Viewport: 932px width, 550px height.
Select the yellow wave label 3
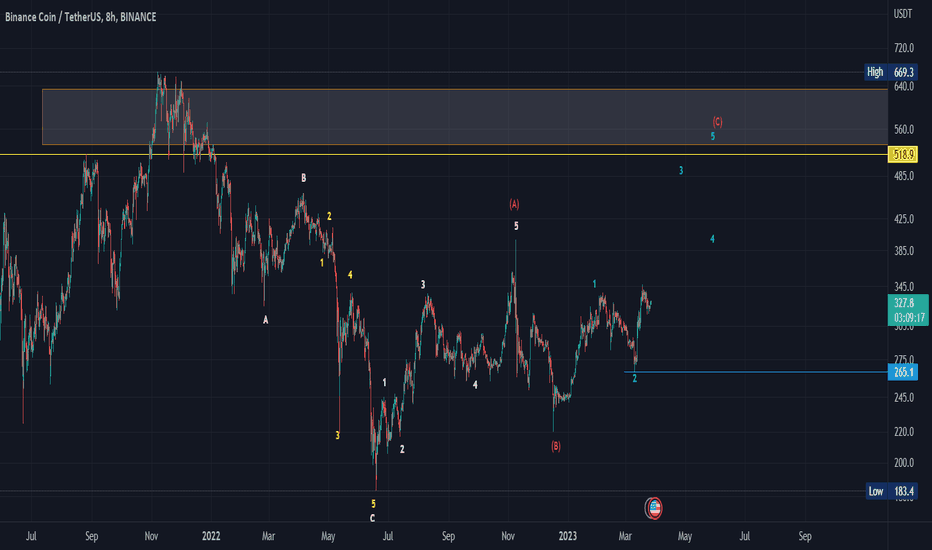click(x=338, y=435)
